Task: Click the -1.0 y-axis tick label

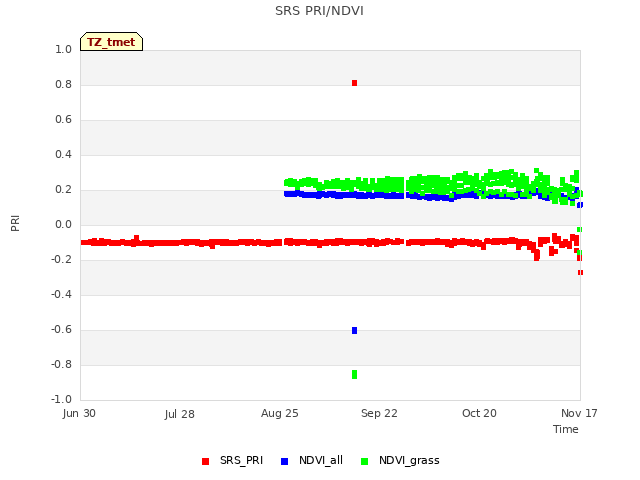Action: pos(61,399)
